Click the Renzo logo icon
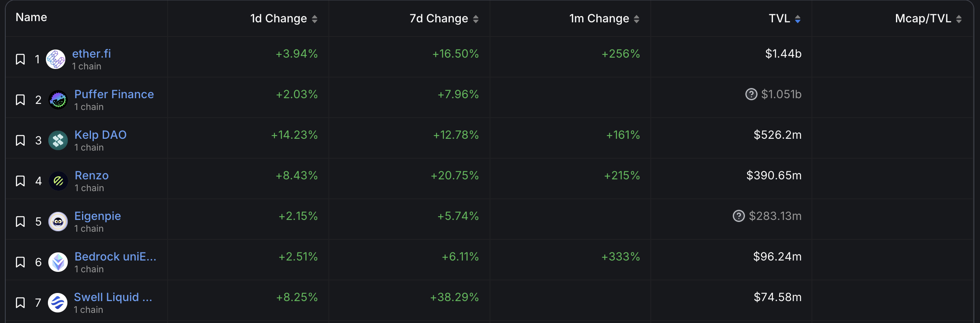 (x=58, y=181)
